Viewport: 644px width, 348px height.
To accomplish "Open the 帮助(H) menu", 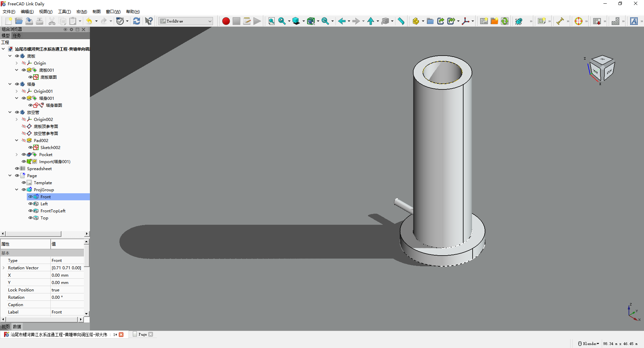I will (133, 12).
